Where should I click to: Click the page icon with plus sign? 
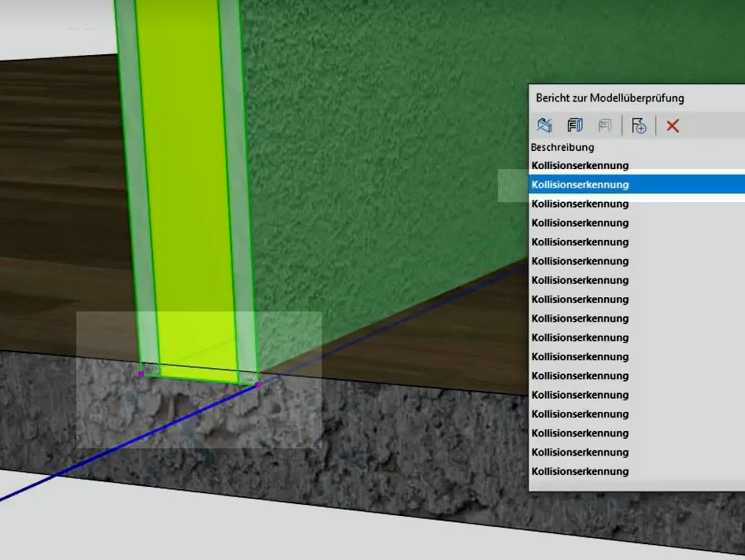pyautogui.click(x=639, y=126)
